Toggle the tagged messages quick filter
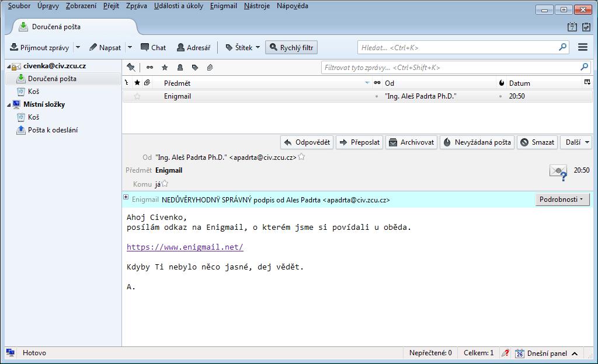 click(195, 68)
